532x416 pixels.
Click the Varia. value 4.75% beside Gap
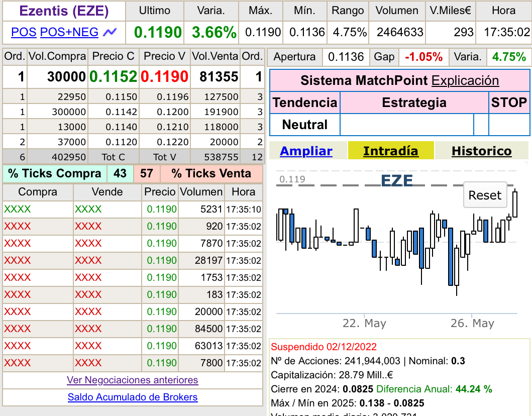(509, 57)
